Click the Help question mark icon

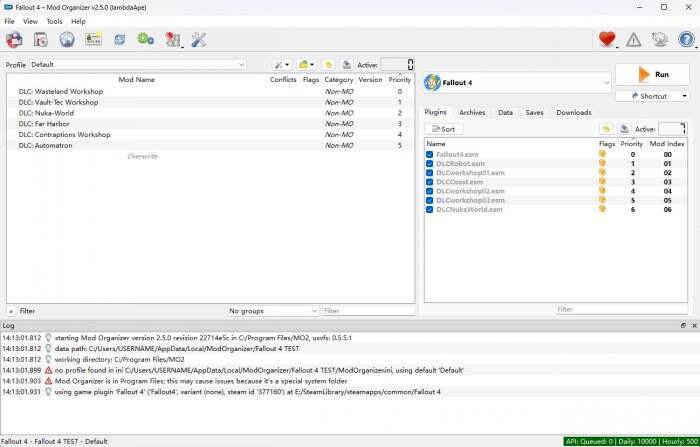point(686,40)
